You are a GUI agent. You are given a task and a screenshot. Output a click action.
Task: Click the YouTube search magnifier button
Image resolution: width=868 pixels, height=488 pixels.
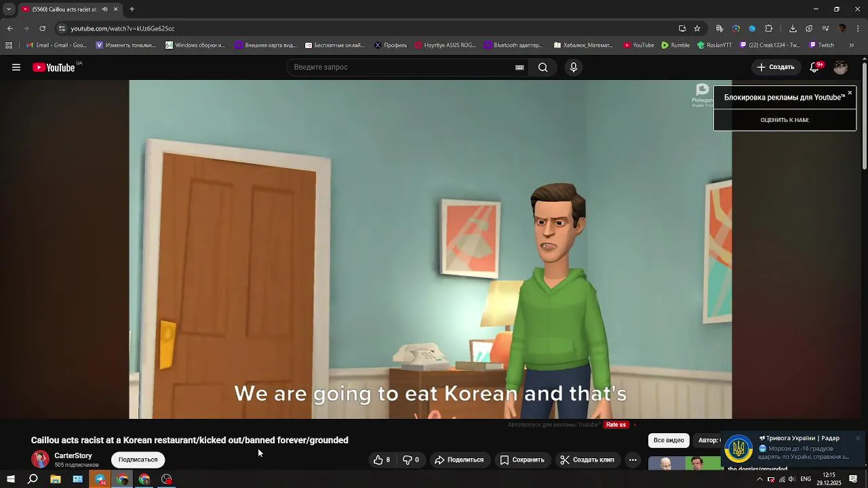[542, 67]
